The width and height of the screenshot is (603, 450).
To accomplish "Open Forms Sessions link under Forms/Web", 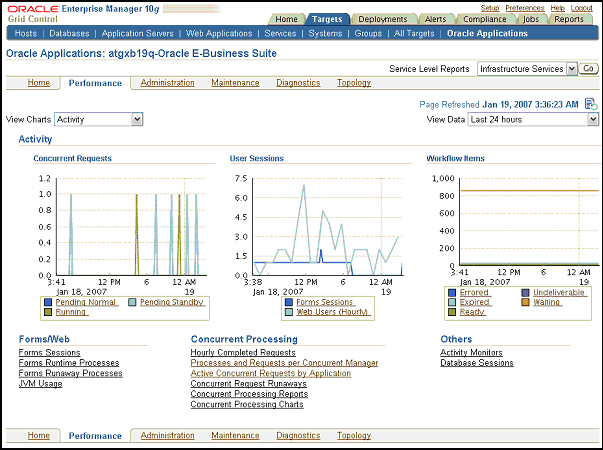I will click(x=50, y=353).
